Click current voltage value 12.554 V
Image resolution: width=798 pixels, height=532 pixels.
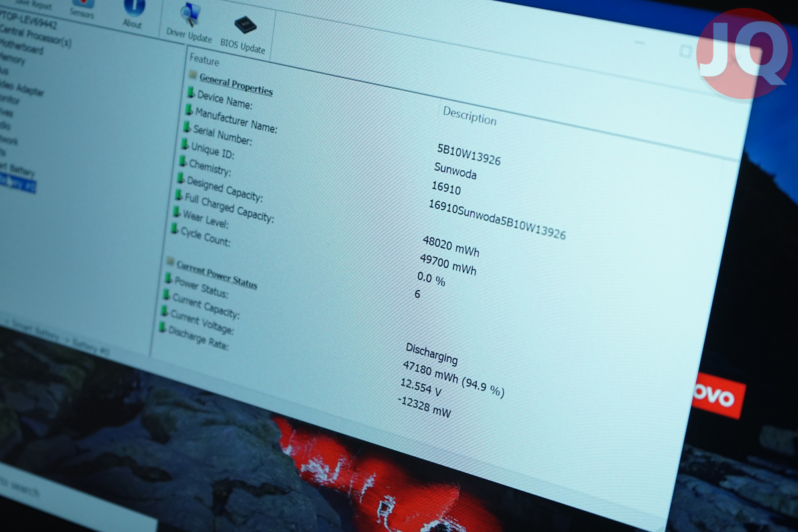(x=420, y=388)
